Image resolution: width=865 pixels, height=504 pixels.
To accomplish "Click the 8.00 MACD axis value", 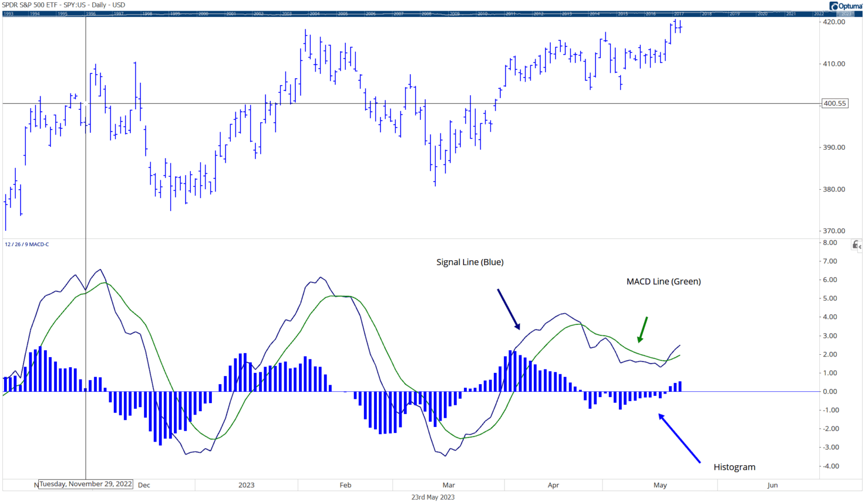I will coord(830,243).
